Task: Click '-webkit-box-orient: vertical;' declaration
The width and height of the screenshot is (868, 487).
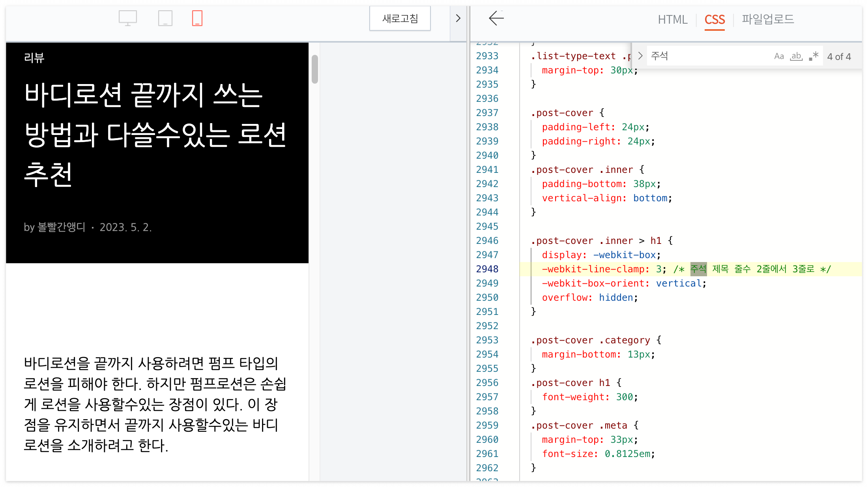Action: [624, 283]
